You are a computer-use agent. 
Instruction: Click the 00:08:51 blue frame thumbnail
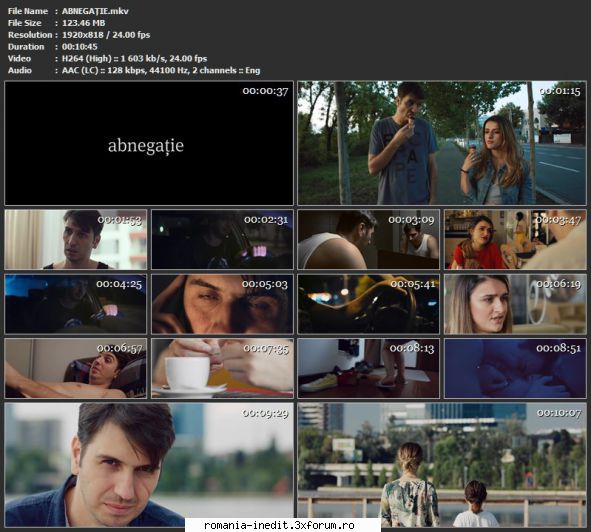click(515, 368)
